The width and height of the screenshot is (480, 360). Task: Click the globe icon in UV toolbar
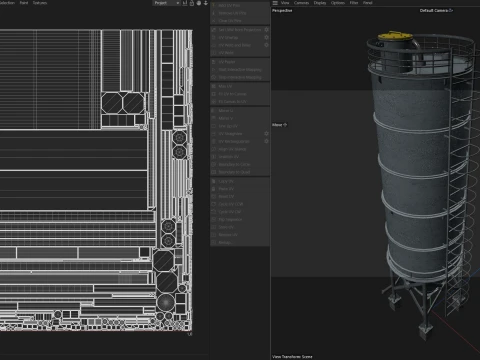199,3
